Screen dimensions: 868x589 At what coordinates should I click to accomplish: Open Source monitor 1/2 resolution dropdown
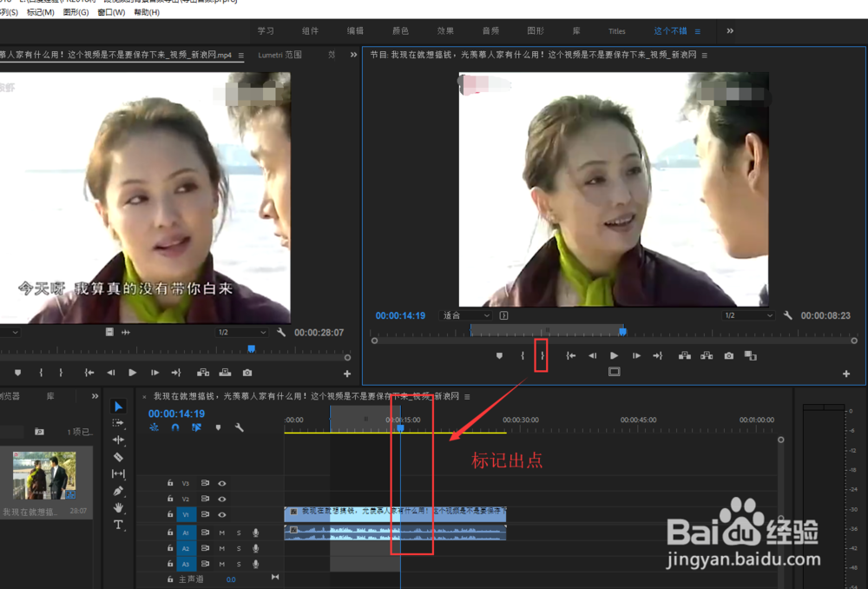pyautogui.click(x=241, y=333)
